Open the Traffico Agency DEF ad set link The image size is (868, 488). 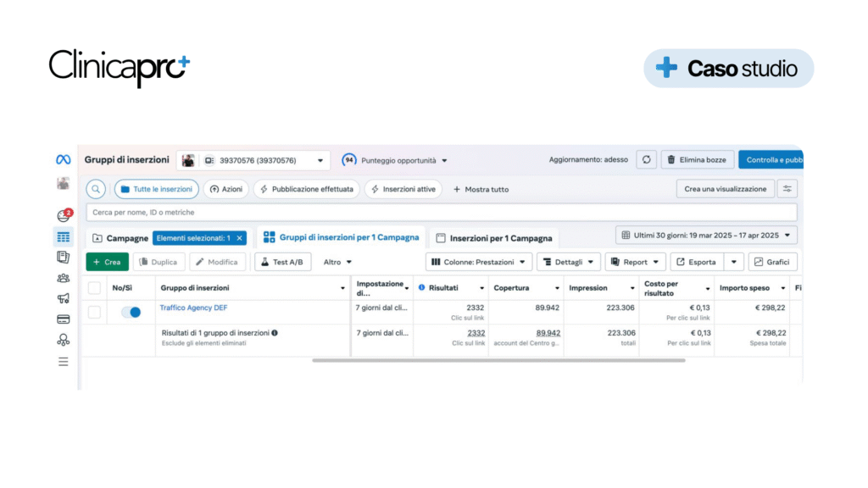pos(193,308)
